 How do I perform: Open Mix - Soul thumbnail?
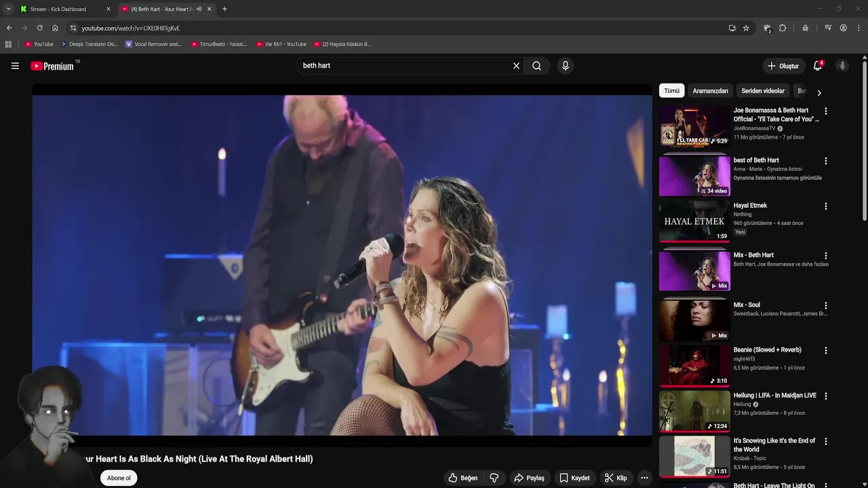pyautogui.click(x=694, y=321)
